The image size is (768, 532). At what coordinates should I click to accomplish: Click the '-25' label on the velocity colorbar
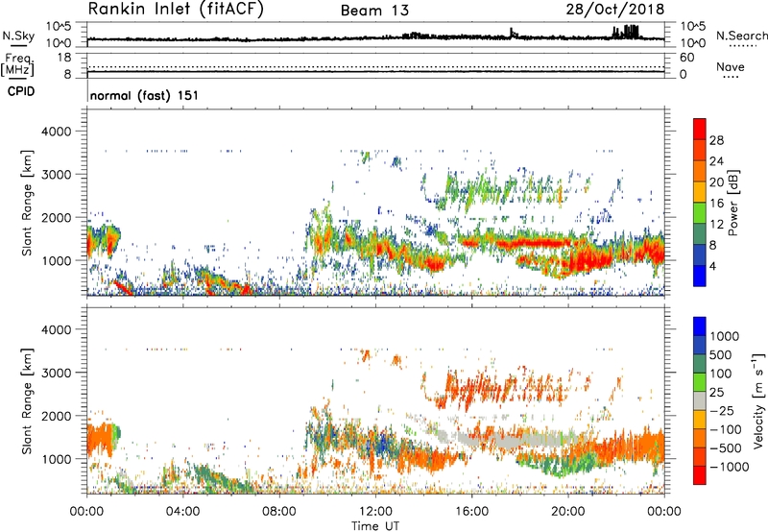point(722,410)
